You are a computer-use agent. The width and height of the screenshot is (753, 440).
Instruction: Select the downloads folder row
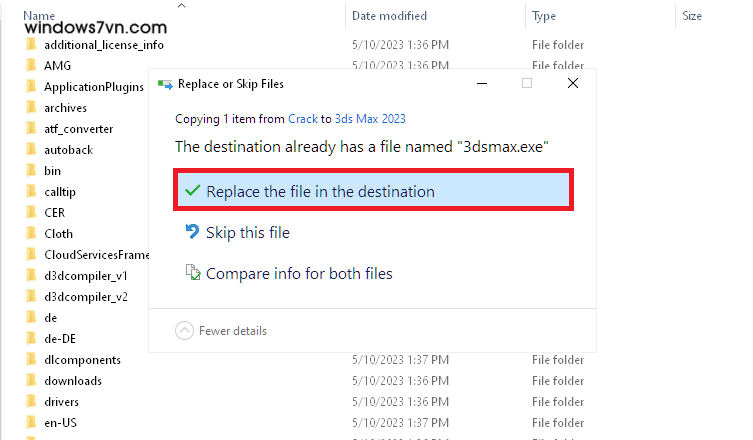coord(72,380)
